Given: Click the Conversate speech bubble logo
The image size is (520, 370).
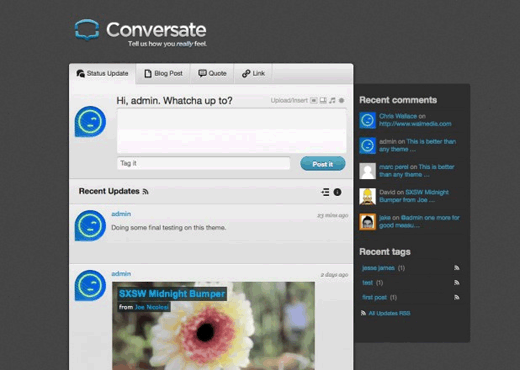Looking at the screenshot, I should 87,29.
